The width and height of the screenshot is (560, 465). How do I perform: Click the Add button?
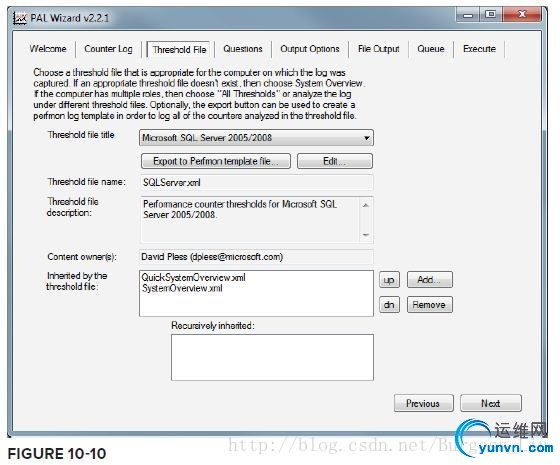[x=430, y=280]
